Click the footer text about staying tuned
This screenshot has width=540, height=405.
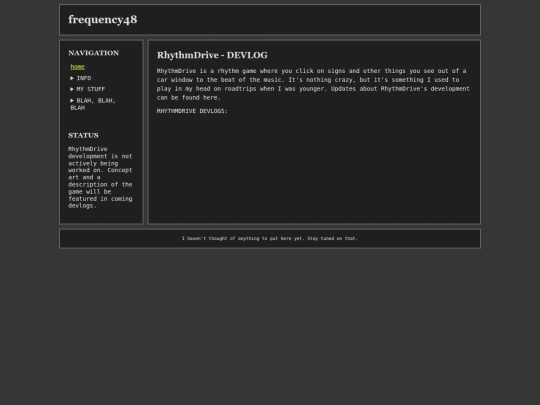pyautogui.click(x=270, y=238)
